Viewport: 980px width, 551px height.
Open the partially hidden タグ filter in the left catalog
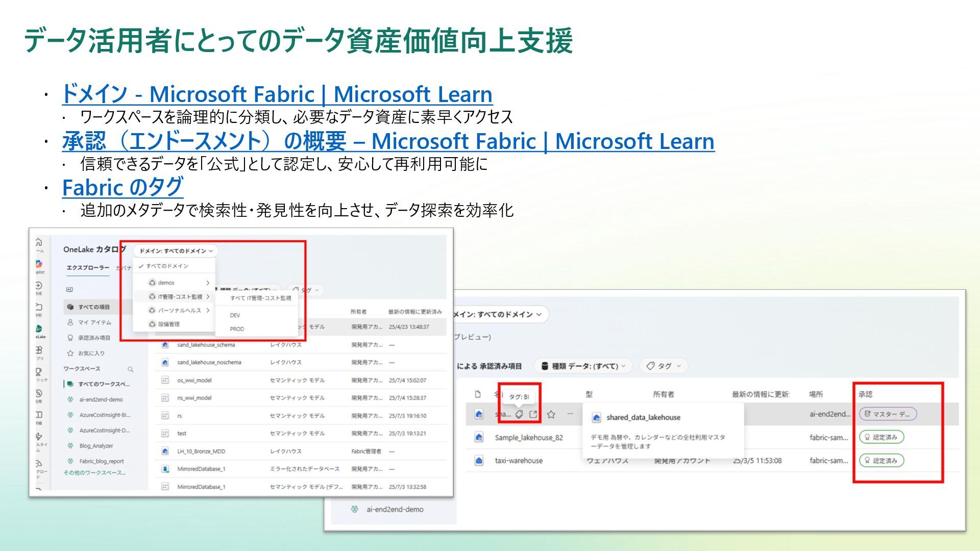pos(306,290)
